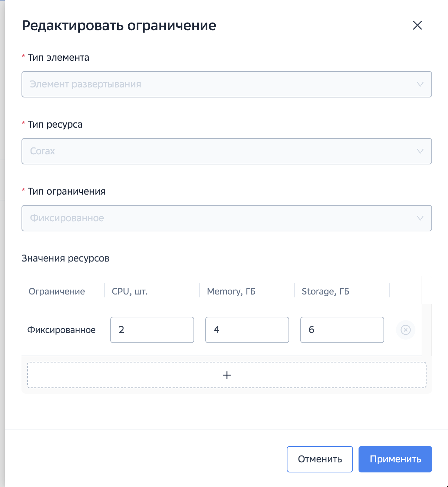Select the CPU value field showing 2
448x487 pixels.
[152, 330]
